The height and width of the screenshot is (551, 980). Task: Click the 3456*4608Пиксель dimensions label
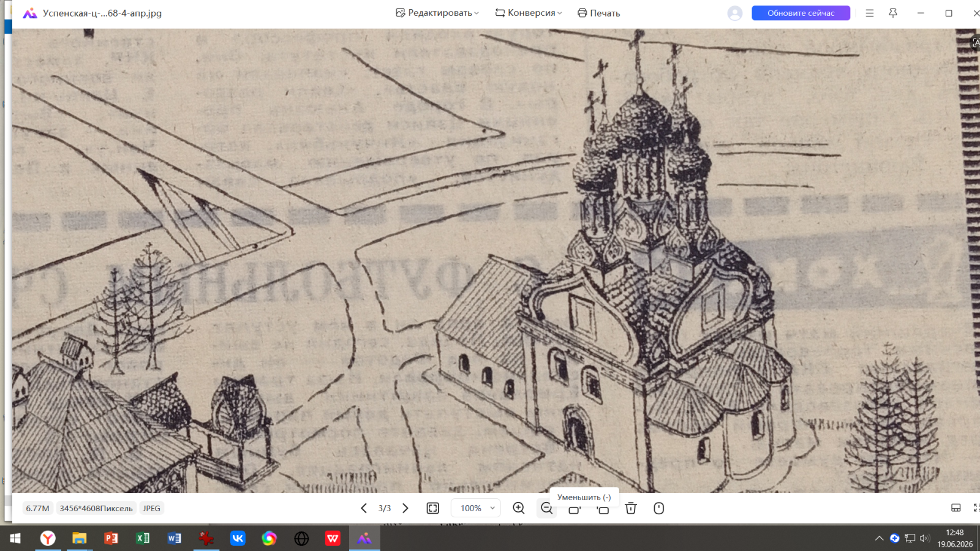coord(96,508)
